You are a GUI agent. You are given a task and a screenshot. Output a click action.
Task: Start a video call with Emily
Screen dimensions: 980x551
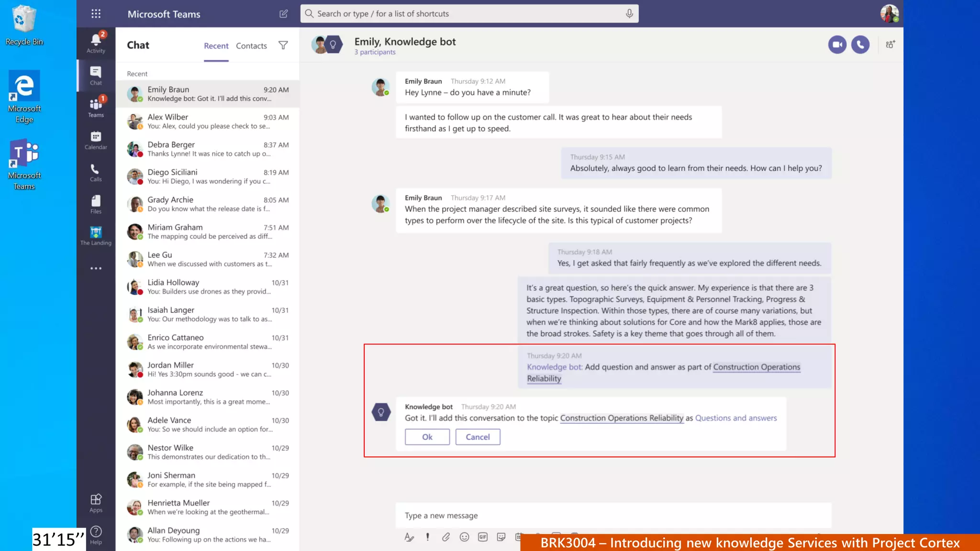point(837,44)
